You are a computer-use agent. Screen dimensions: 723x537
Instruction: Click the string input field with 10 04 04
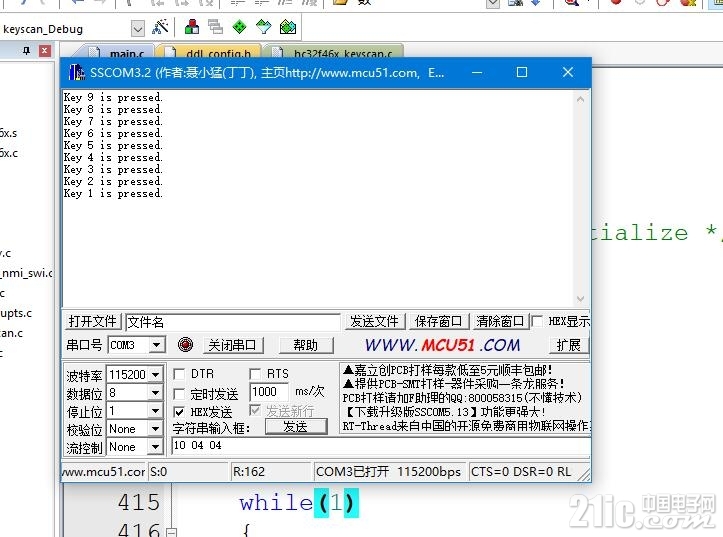click(380, 445)
